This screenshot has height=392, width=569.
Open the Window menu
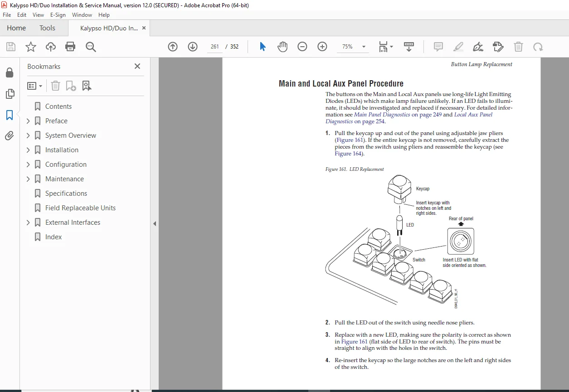82,15
